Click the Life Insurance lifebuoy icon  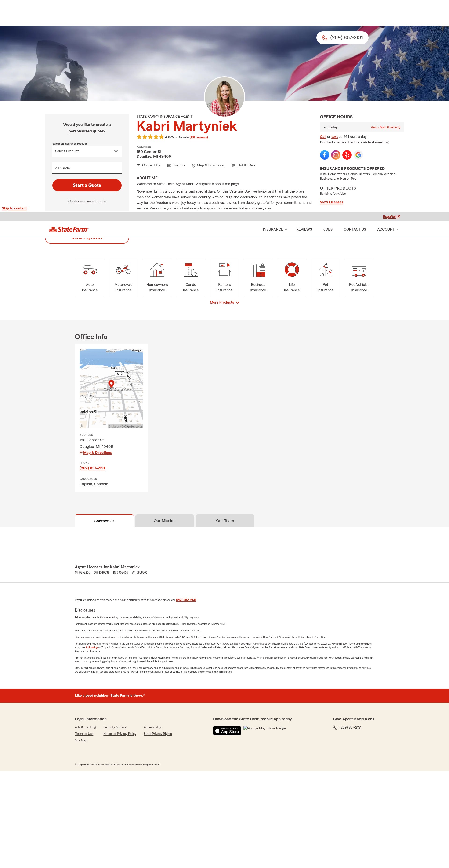tap(292, 270)
